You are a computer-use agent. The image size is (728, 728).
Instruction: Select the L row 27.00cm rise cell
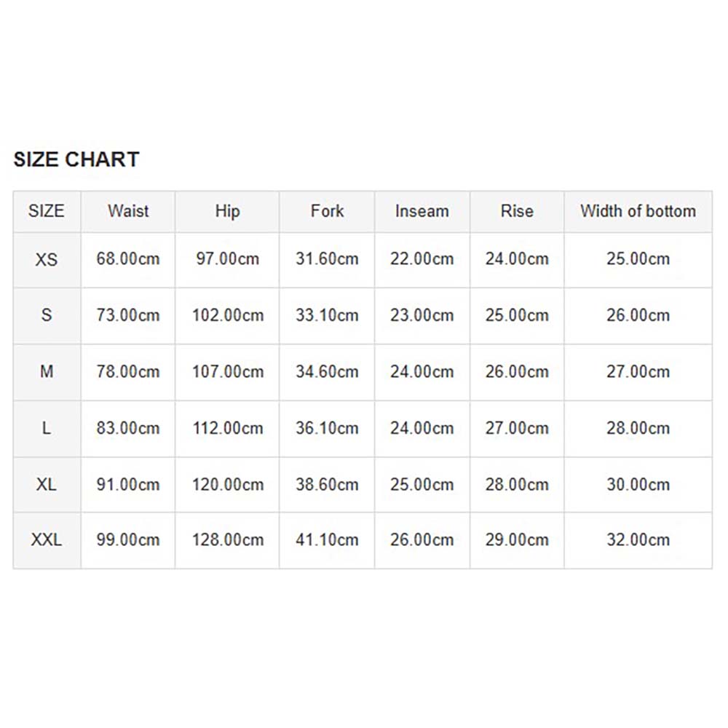(x=517, y=428)
